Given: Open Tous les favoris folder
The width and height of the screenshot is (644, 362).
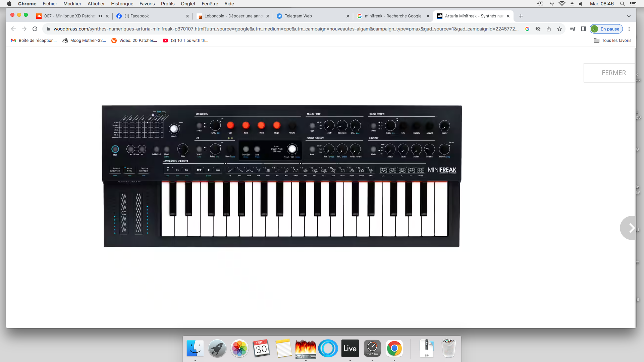Looking at the screenshot, I should (613, 41).
